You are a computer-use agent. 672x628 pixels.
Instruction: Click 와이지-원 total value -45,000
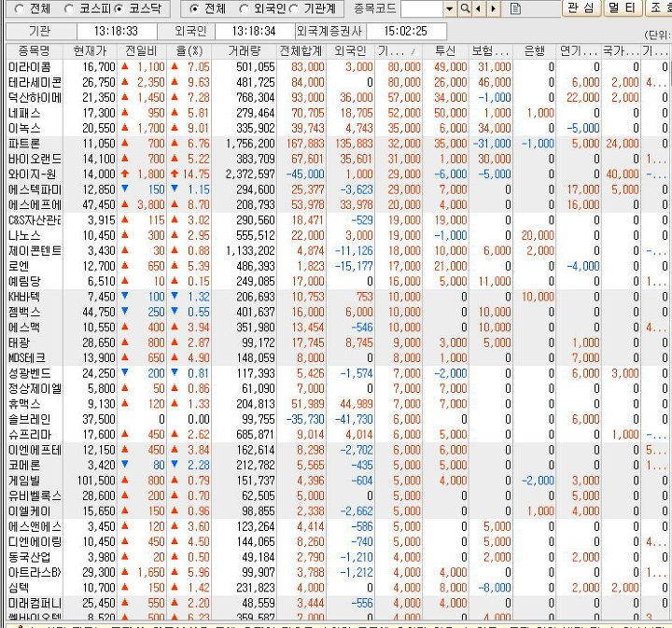coord(305,174)
